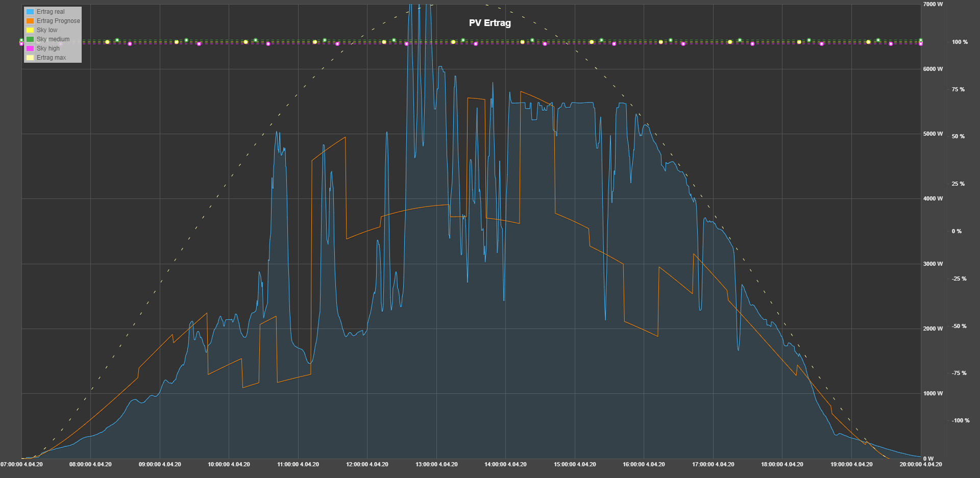980x478 pixels.
Task: Click the magenta swatch beside Sky high
Action: (x=30, y=48)
